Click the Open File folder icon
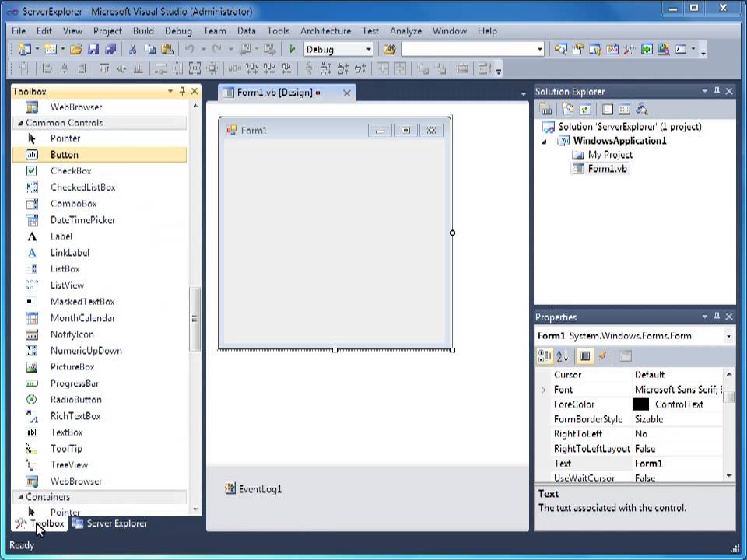747x560 pixels. tap(76, 49)
